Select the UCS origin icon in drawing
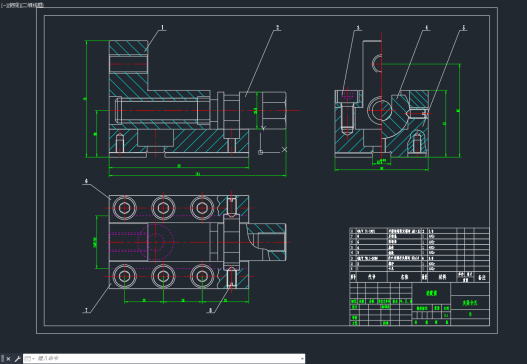Image resolution: width=527 pixels, height=364 pixels. point(260,152)
